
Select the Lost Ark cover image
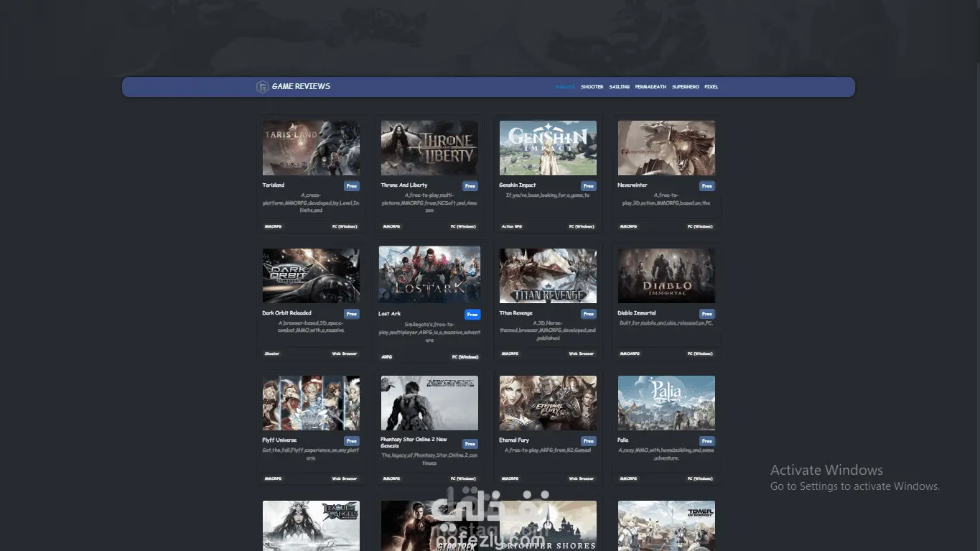tap(429, 275)
